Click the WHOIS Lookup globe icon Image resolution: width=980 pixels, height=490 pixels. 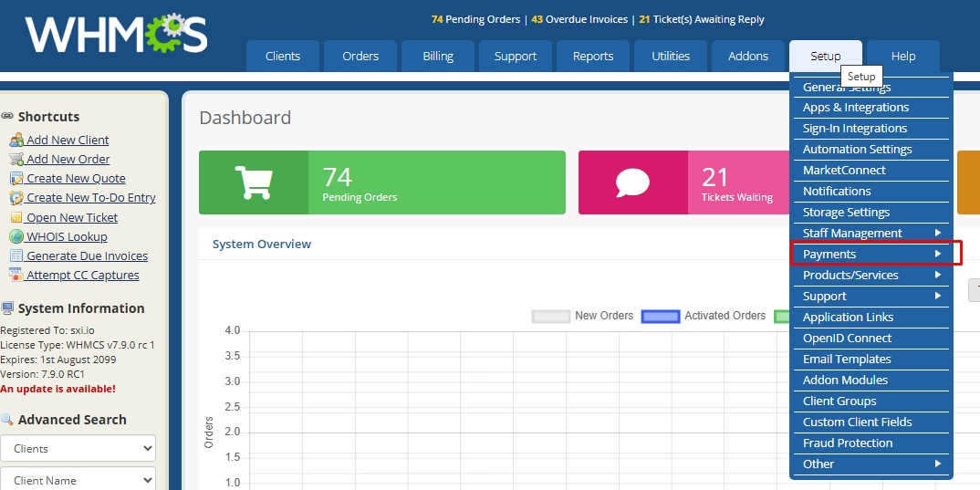(16, 237)
